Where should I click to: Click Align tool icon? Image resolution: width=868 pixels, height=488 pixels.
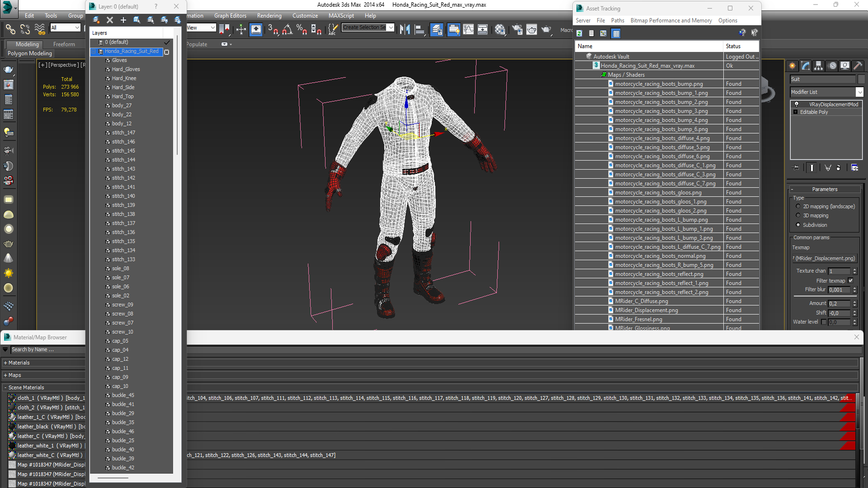420,29
